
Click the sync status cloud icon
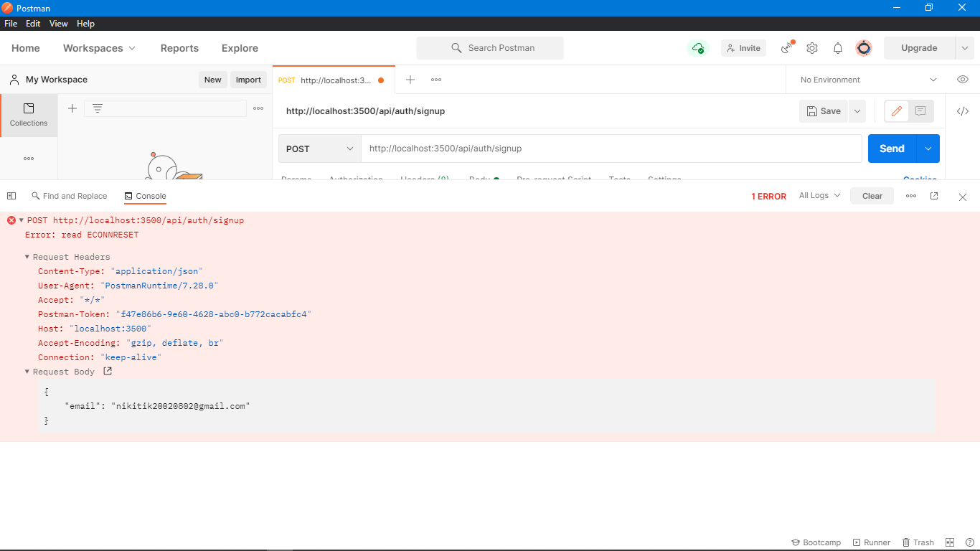pos(697,48)
